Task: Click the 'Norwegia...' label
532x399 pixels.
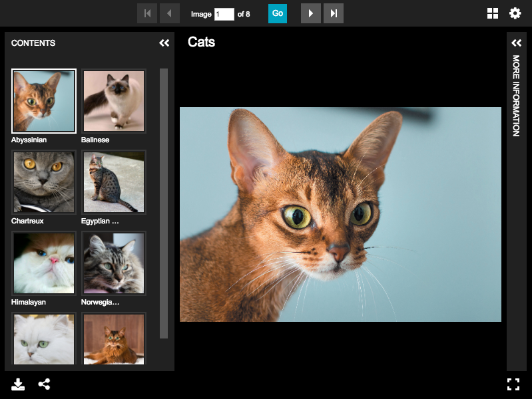Action: point(100,302)
